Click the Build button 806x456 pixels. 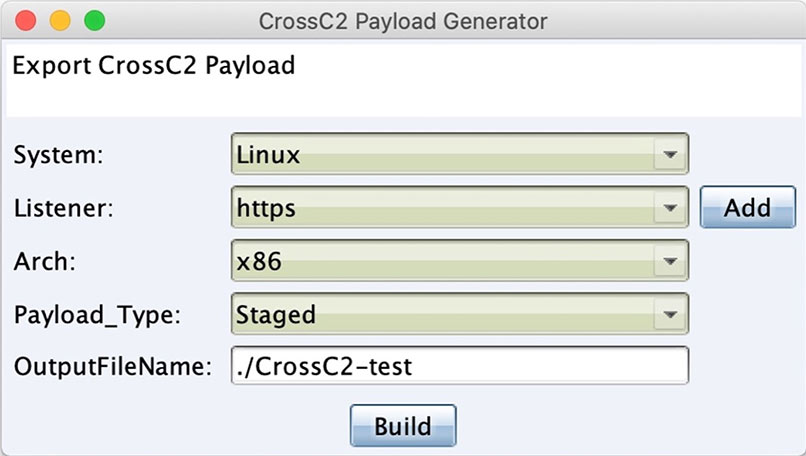pyautogui.click(x=403, y=426)
